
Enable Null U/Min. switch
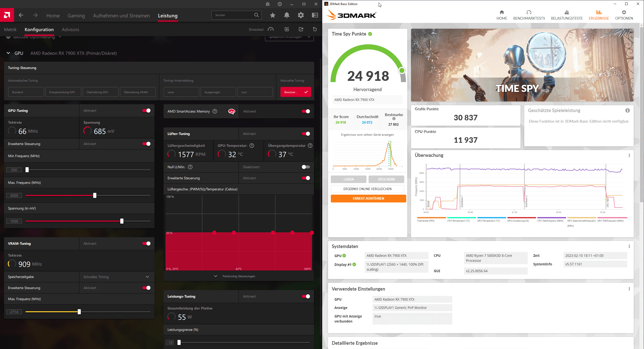[x=306, y=167]
